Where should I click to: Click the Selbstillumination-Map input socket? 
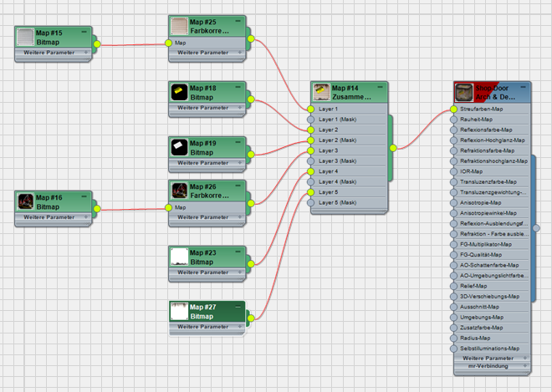pos(454,349)
